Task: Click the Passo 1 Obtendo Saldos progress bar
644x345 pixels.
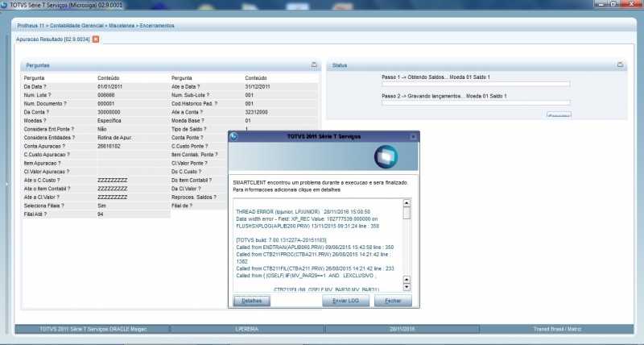Action: click(x=476, y=84)
